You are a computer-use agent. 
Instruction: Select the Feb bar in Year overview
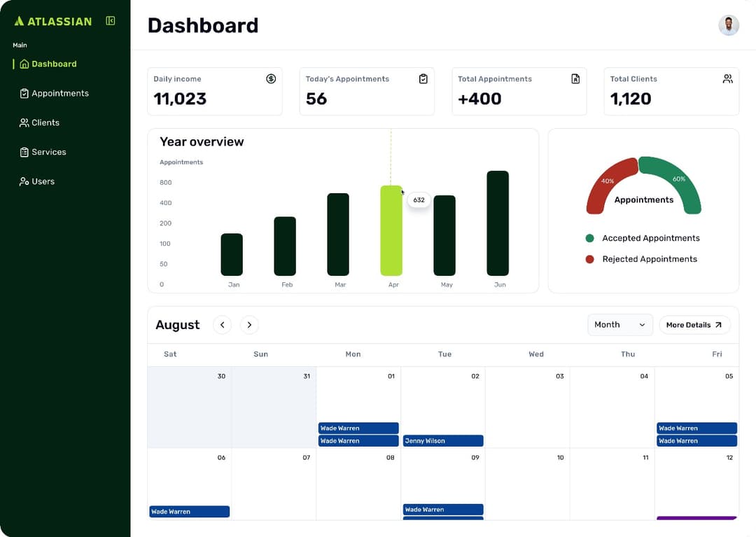click(285, 246)
